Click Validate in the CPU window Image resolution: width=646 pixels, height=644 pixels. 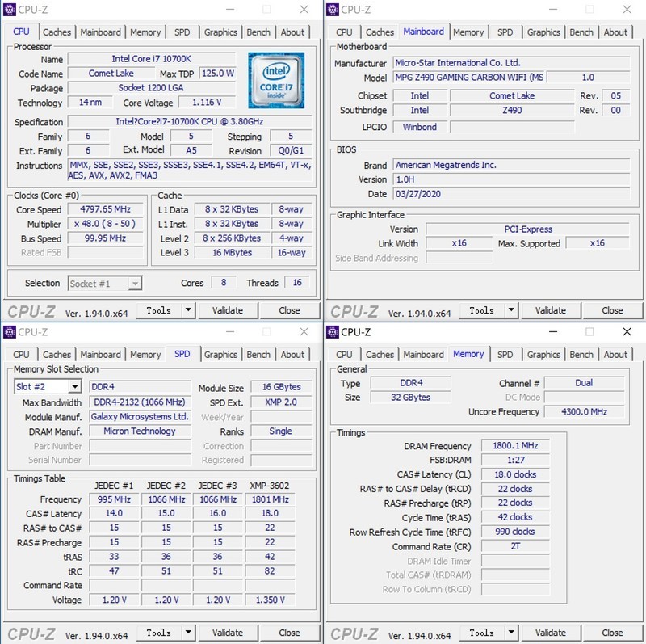coord(229,309)
